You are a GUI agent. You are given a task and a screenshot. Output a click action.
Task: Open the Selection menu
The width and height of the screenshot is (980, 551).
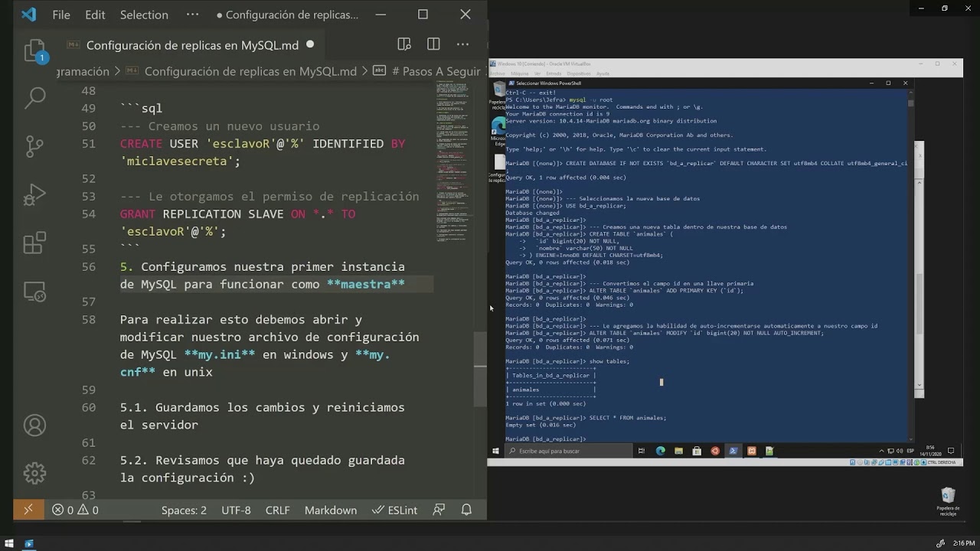144,15
